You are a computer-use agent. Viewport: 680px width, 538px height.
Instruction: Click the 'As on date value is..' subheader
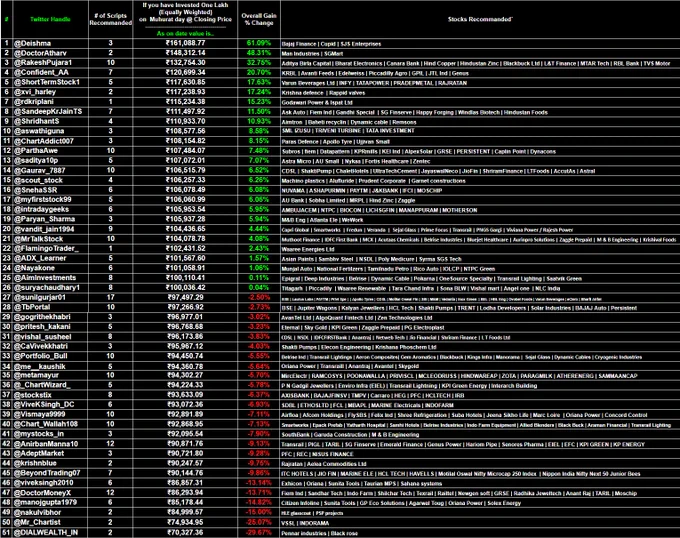pos(185,33)
